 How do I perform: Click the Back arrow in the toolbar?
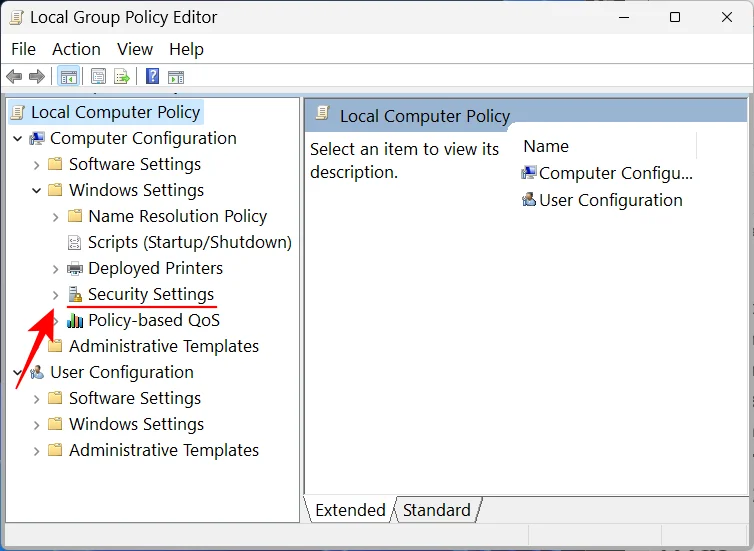coord(14,76)
